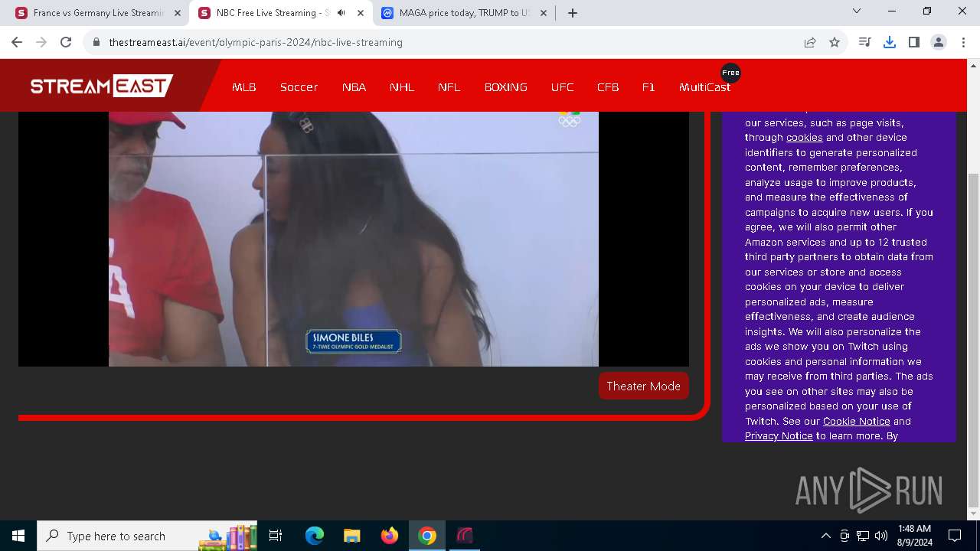Viewport: 980px width, 551px height.
Task: Open the F1 section
Action: click(x=648, y=87)
